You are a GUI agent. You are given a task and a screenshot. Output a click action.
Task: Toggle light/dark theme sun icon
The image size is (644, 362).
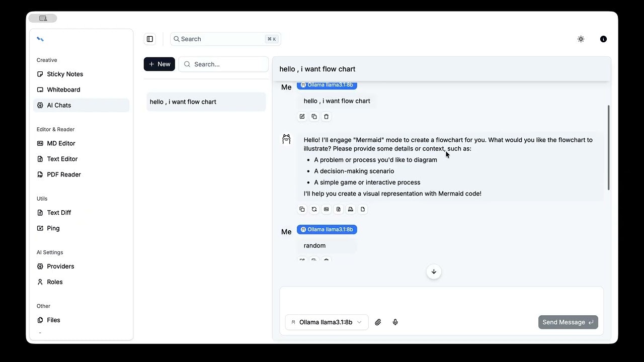click(x=581, y=39)
